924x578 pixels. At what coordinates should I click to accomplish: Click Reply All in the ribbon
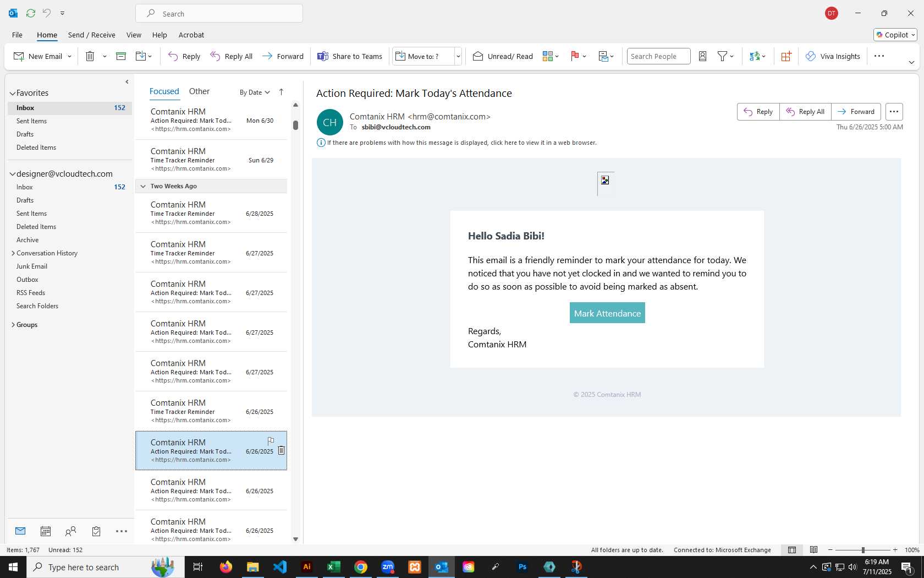pyautogui.click(x=232, y=56)
